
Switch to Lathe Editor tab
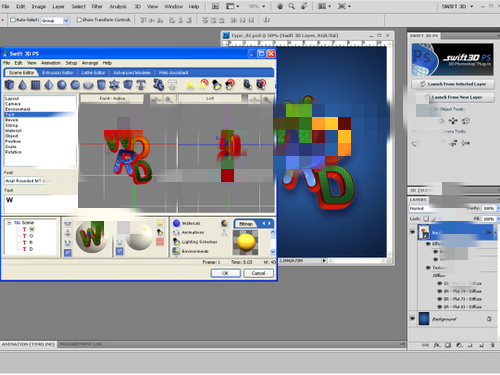(93, 73)
